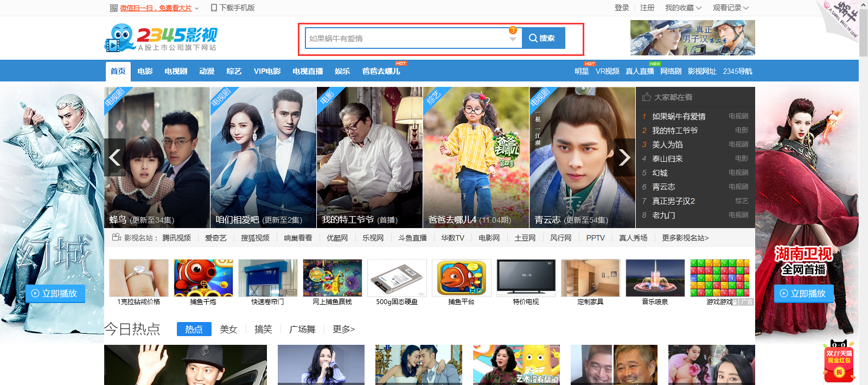Open the 电视剧 navigation tab
This screenshot has width=868, height=385.
[x=176, y=71]
